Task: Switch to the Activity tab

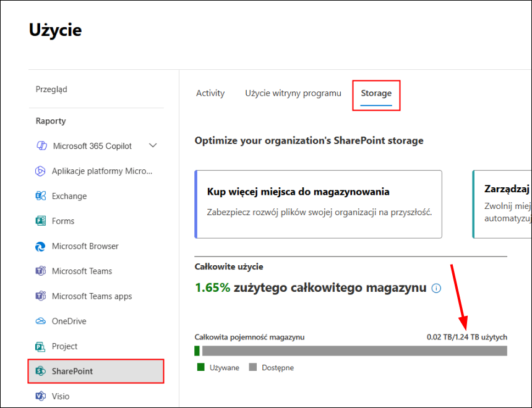Action: click(x=210, y=93)
